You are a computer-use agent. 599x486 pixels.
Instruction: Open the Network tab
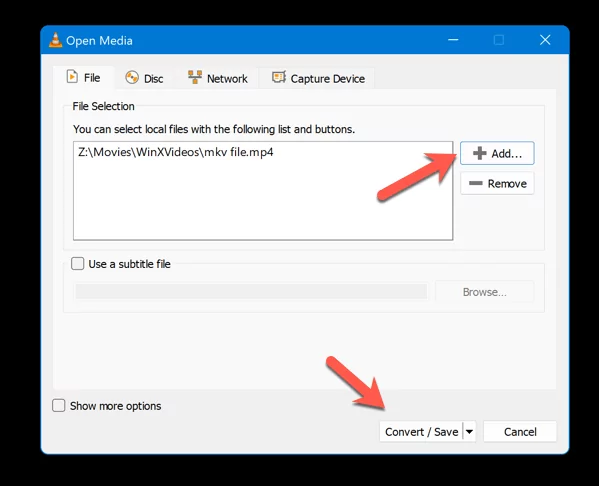tap(218, 78)
